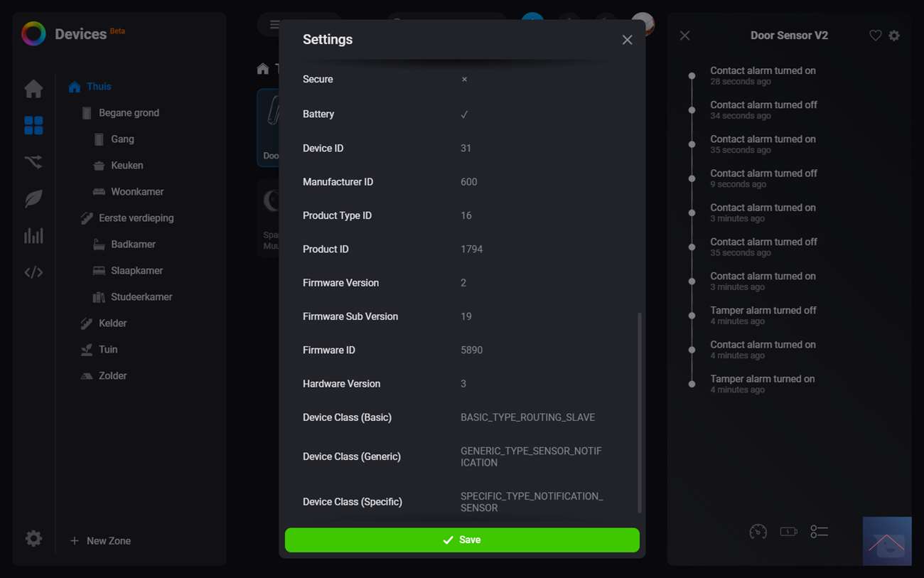The image size is (924, 578).
Task: Click the green Save button
Action: 462,540
